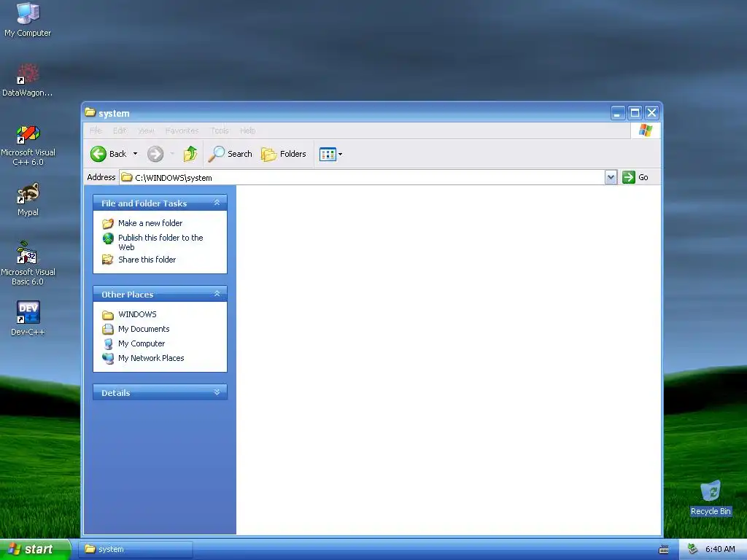
Task: Maximize the system window
Action: tap(635, 113)
